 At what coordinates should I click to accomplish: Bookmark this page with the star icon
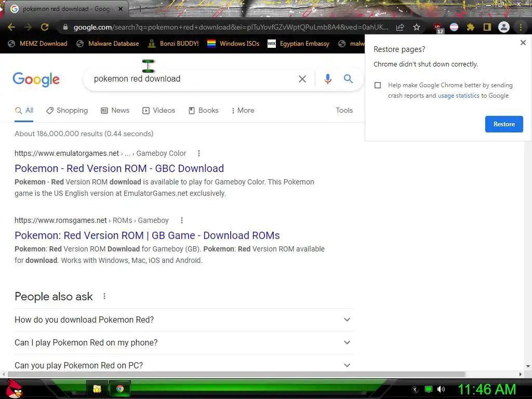click(x=417, y=27)
